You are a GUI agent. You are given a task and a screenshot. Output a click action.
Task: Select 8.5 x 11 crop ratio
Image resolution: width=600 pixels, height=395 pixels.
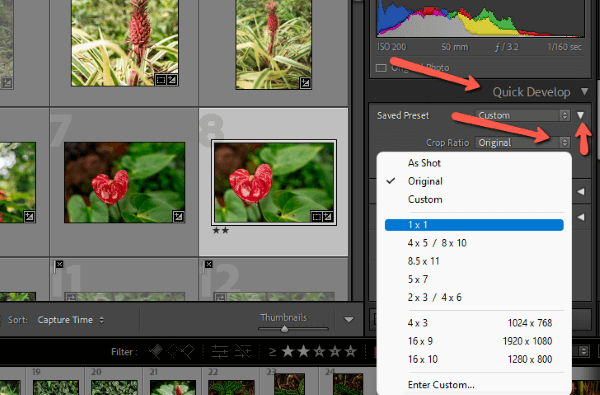[x=474, y=261]
